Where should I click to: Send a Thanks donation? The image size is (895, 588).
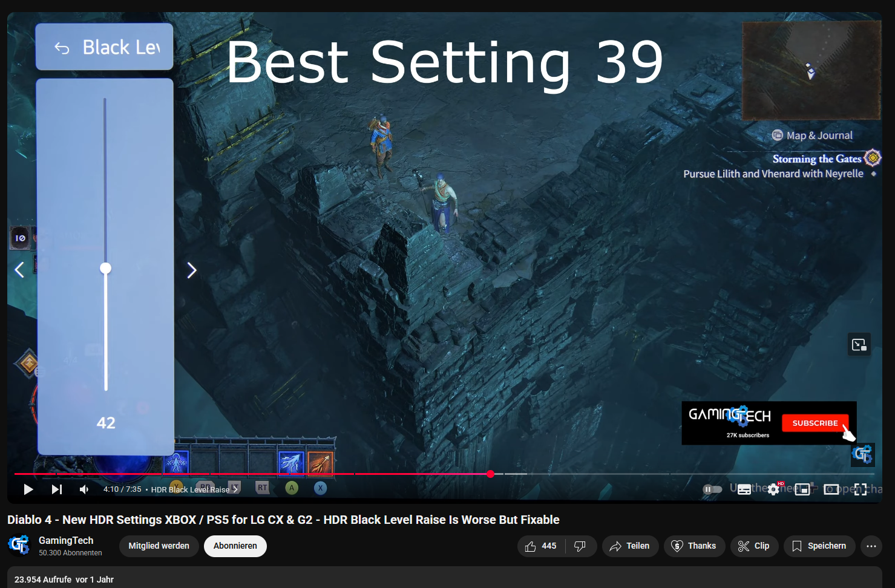pos(694,546)
